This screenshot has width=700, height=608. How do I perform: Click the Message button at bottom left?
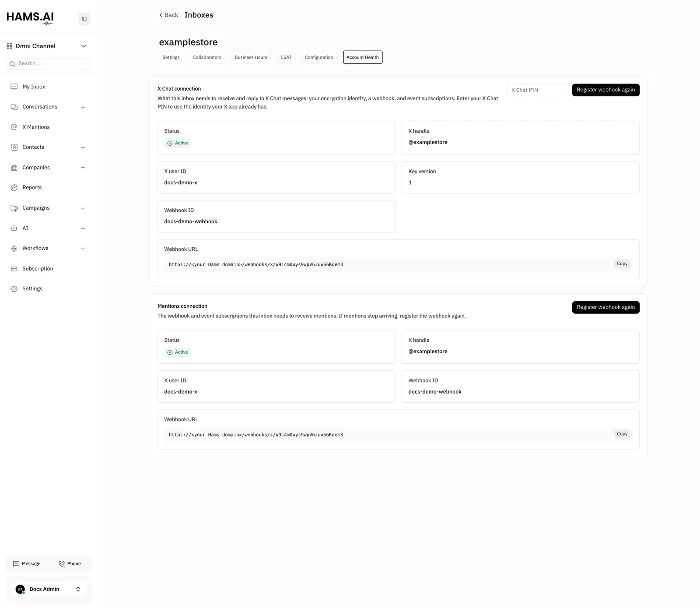[x=27, y=564]
